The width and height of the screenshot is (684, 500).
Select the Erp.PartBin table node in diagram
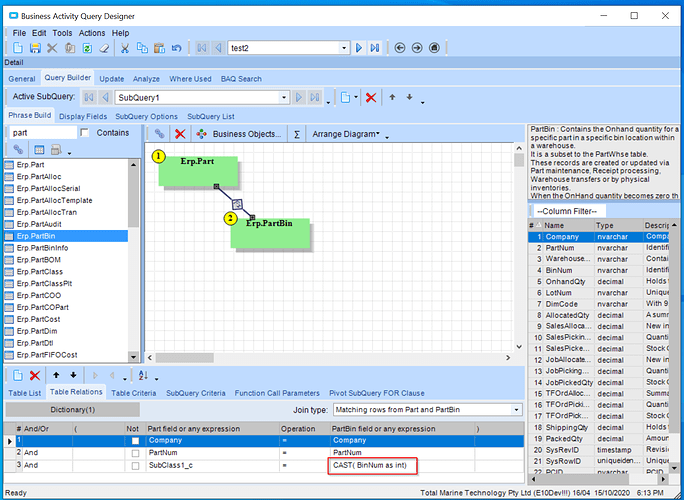click(270, 233)
